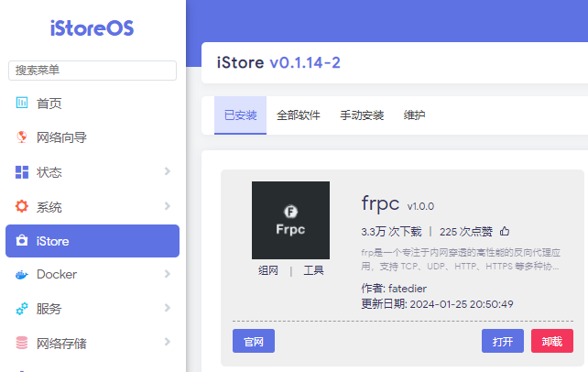The width and height of the screenshot is (588, 372).
Task: Switch to the 维护 tab
Action: point(414,115)
